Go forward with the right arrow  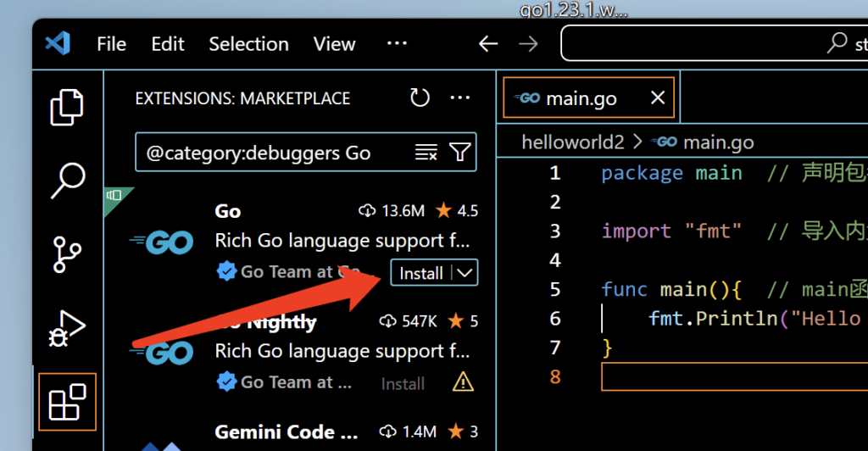coord(528,44)
